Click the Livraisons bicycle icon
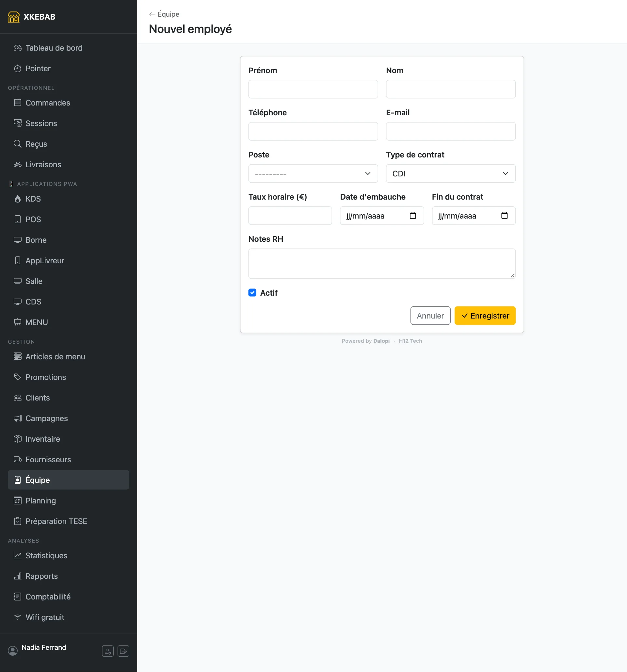The image size is (627, 672). (x=18, y=165)
